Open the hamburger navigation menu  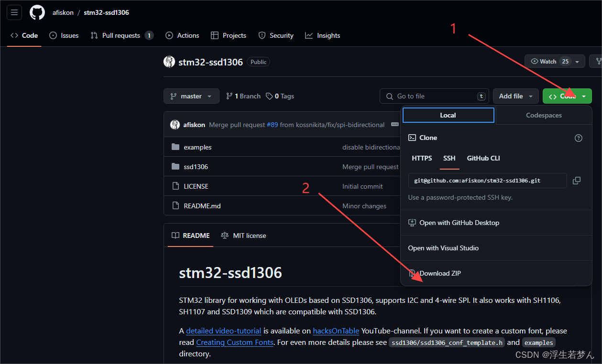pos(14,12)
